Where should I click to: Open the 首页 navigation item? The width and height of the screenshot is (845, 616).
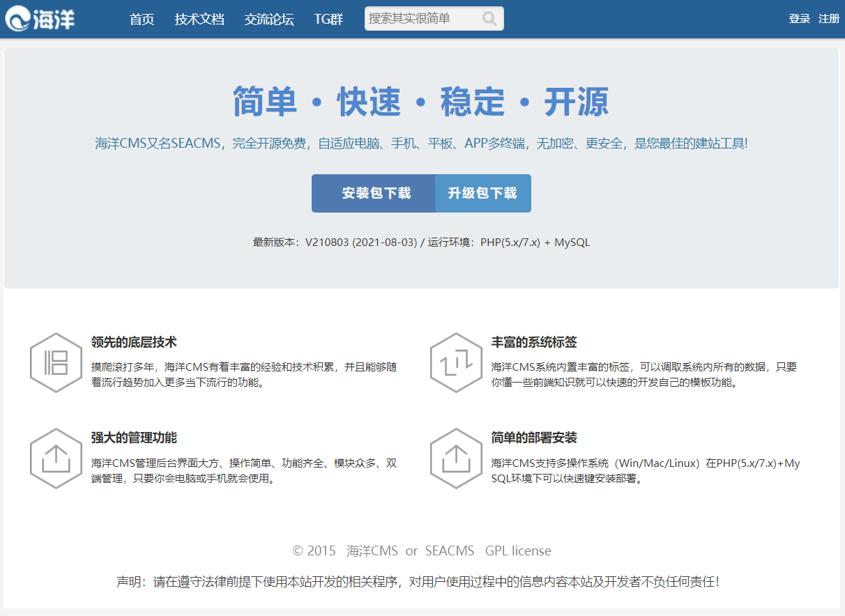142,19
